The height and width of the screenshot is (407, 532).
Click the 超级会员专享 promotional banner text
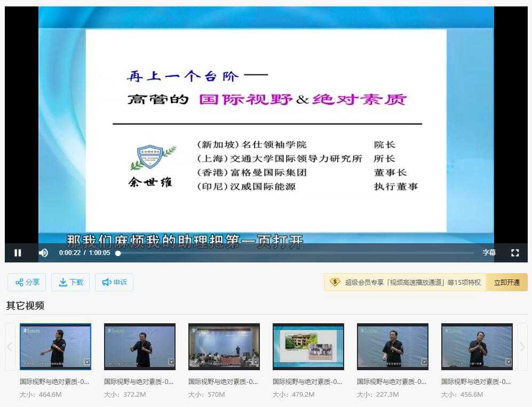[411, 282]
